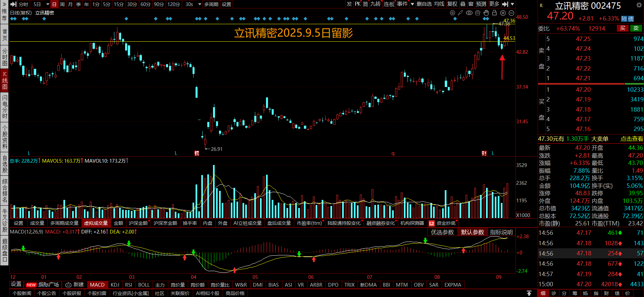Viewport: 644px width, 297px height.
Task: Click the R marker beside stock name
Action: point(541,5)
